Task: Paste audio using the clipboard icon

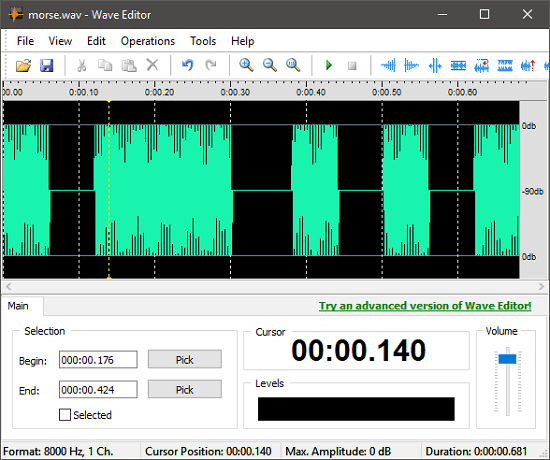Action: [x=129, y=66]
